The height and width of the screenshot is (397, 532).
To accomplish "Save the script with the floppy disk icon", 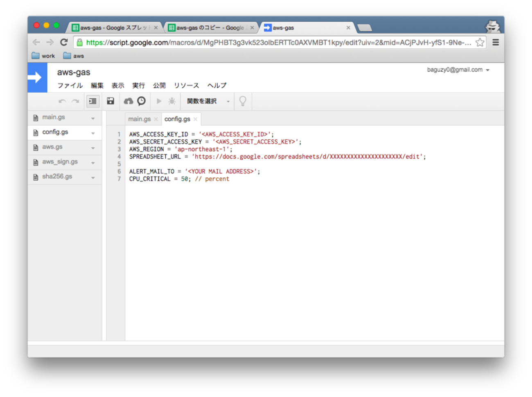I will [110, 101].
